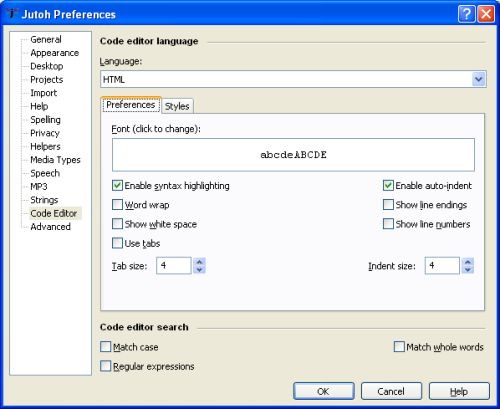Turn on Show white space

pyautogui.click(x=117, y=224)
